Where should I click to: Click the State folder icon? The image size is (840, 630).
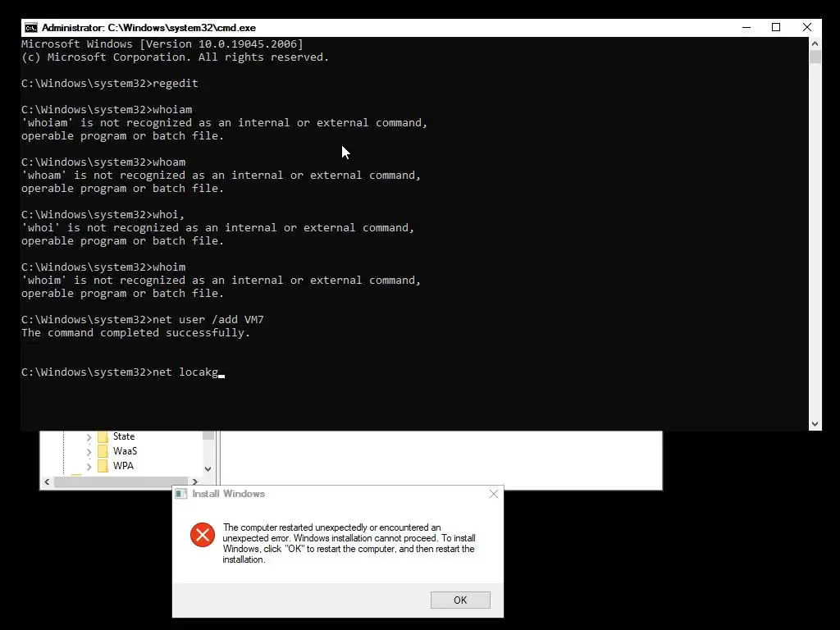click(x=103, y=436)
